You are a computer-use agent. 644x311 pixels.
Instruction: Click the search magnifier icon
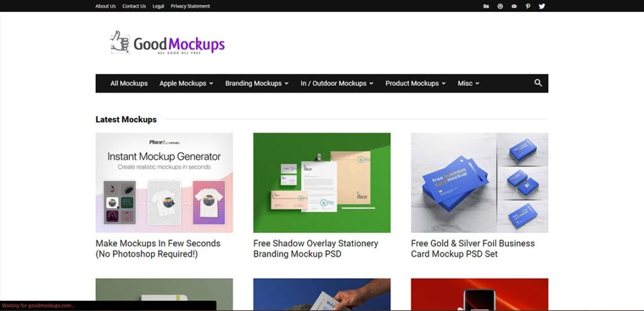tap(538, 83)
